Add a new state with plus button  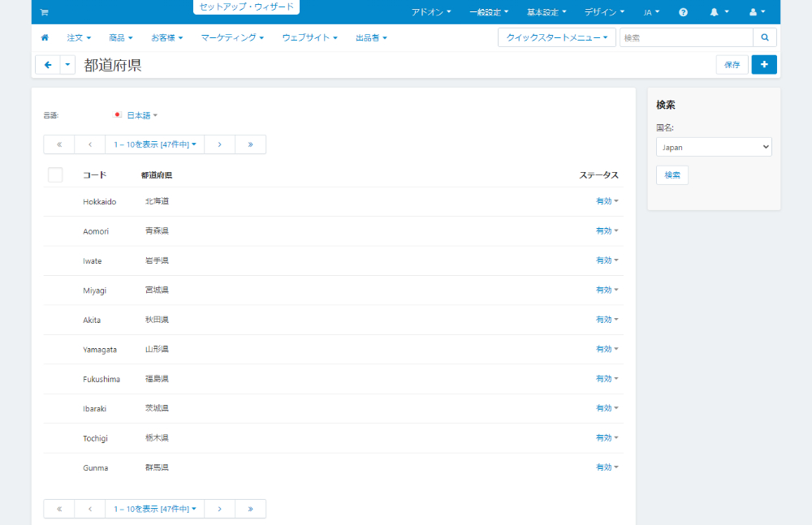tap(764, 64)
